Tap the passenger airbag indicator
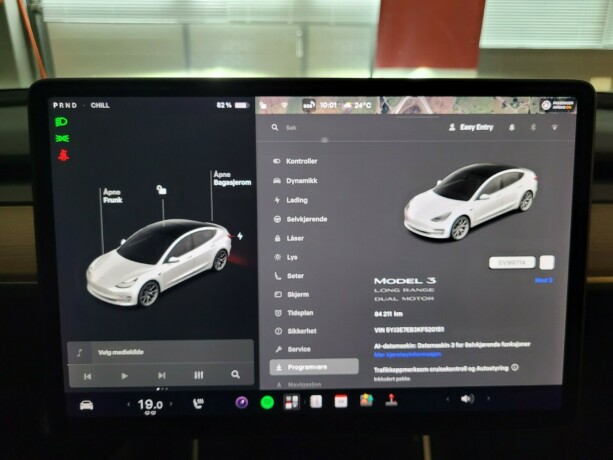 click(x=558, y=105)
